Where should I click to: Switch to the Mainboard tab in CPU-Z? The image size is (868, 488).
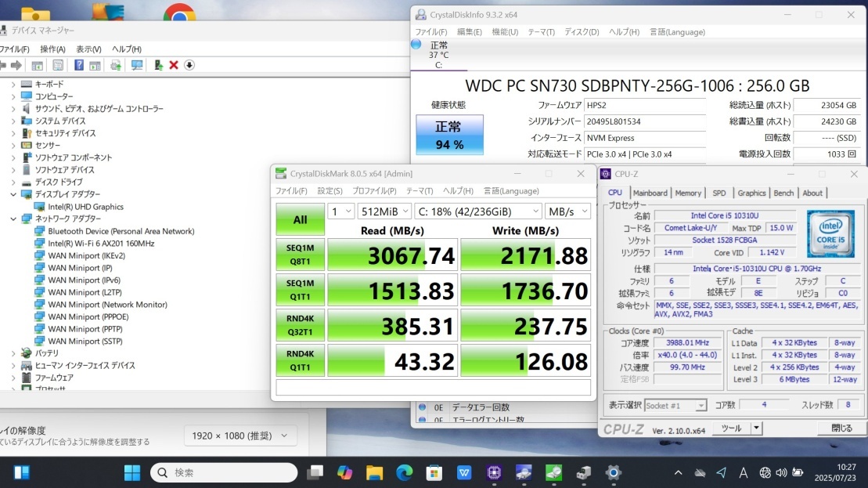pos(650,193)
